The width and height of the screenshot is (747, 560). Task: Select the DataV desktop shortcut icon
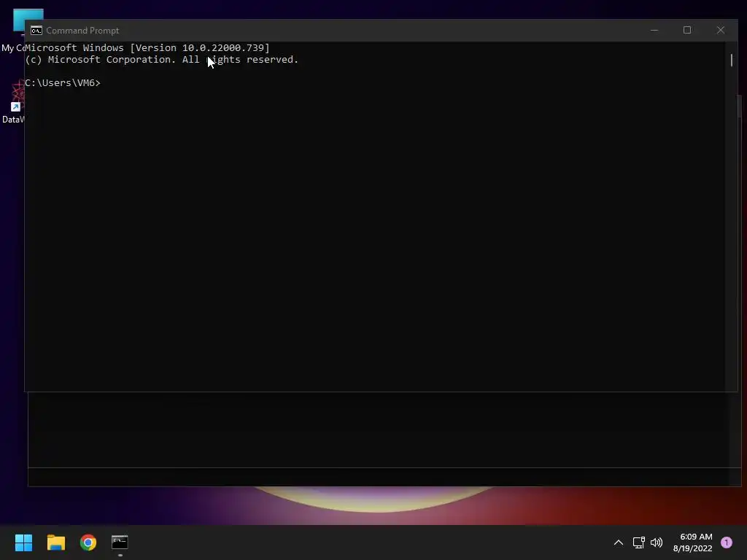point(13,102)
